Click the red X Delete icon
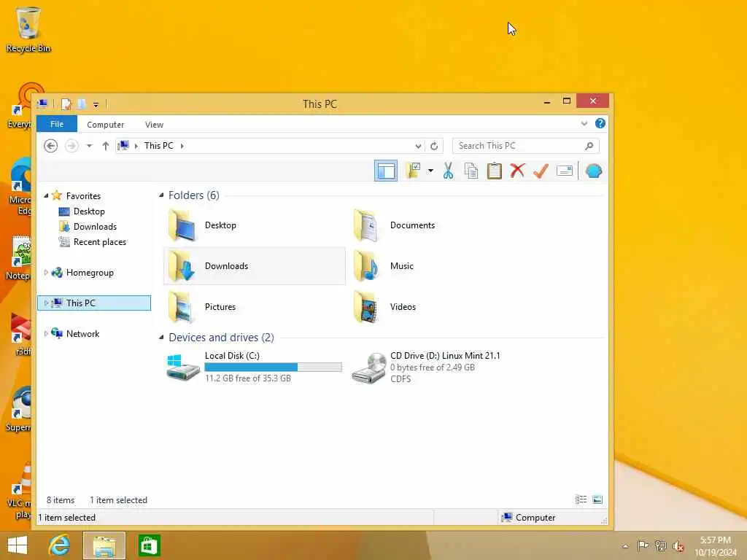This screenshot has width=747, height=560. (x=517, y=171)
